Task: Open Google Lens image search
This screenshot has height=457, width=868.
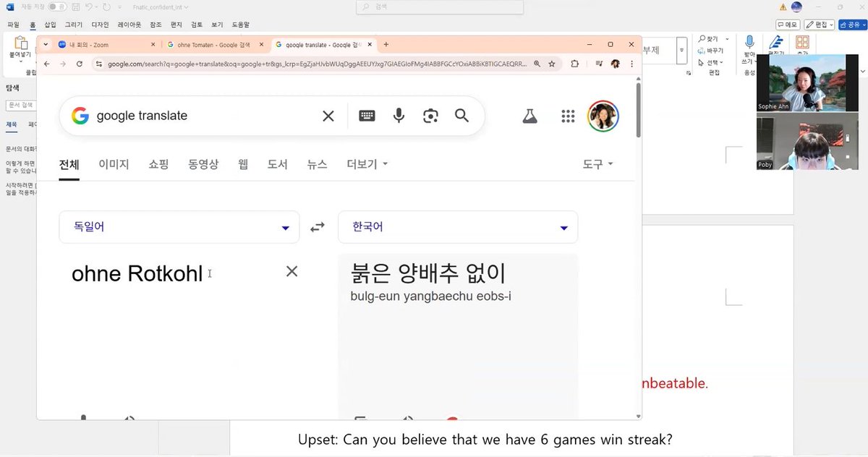Action: [431, 116]
